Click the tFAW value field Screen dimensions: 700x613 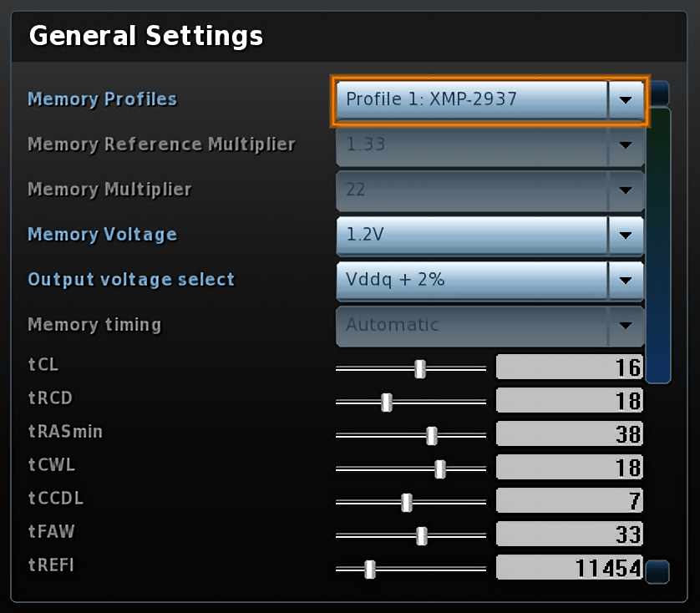[x=569, y=534]
